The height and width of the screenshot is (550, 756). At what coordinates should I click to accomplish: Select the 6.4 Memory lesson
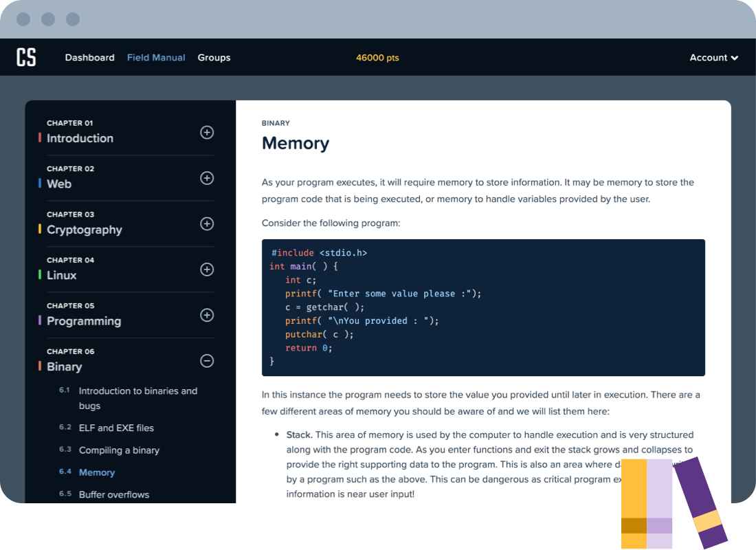[97, 472]
